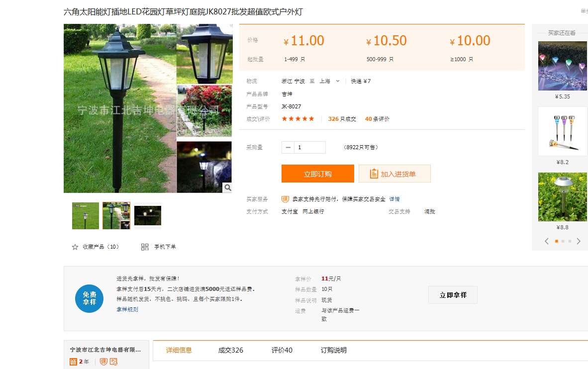This screenshot has height=369, width=588.
Task: Select first lawn lamp thumbnail
Action: (x=86, y=216)
